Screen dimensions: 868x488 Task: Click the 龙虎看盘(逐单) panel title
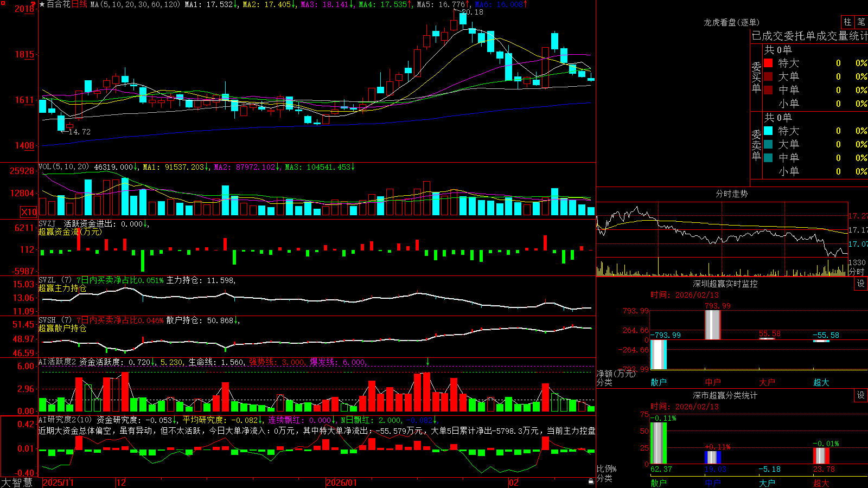pyautogui.click(x=732, y=22)
